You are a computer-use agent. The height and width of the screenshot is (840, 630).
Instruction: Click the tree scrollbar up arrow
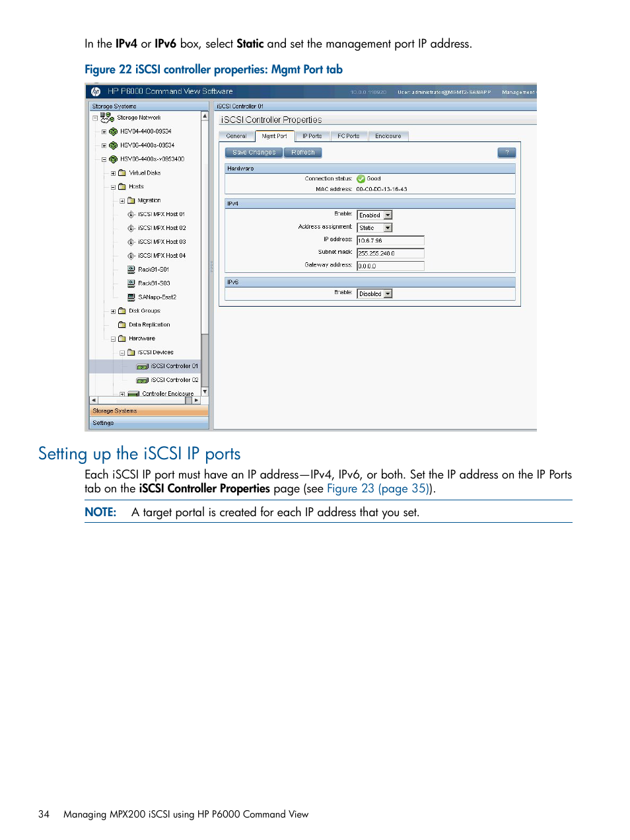(205, 116)
